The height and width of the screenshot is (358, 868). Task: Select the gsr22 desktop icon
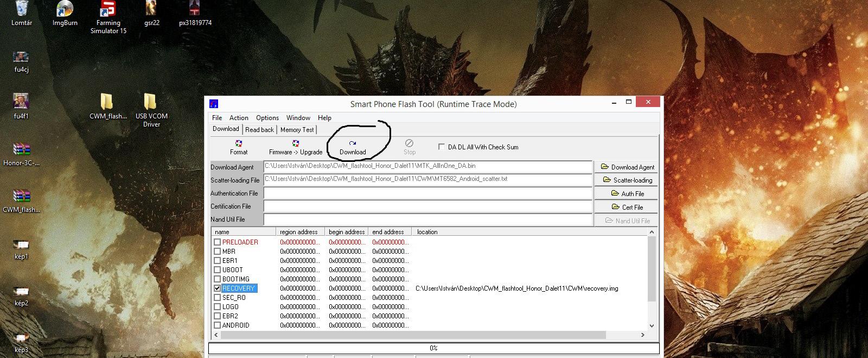(152, 14)
